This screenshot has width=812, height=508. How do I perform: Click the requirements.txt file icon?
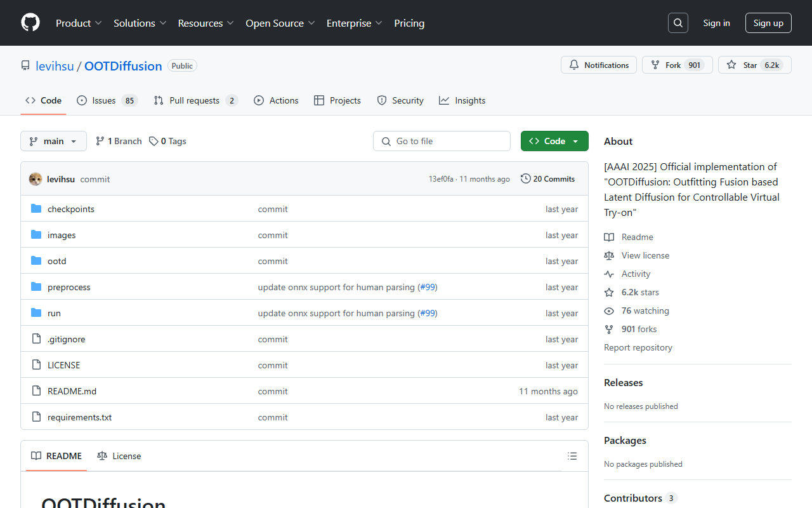click(36, 417)
